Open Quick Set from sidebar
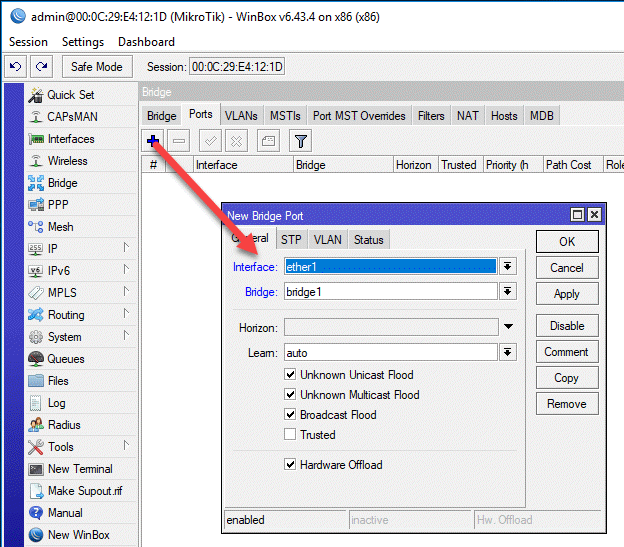This screenshot has height=547, width=624. pos(82,95)
